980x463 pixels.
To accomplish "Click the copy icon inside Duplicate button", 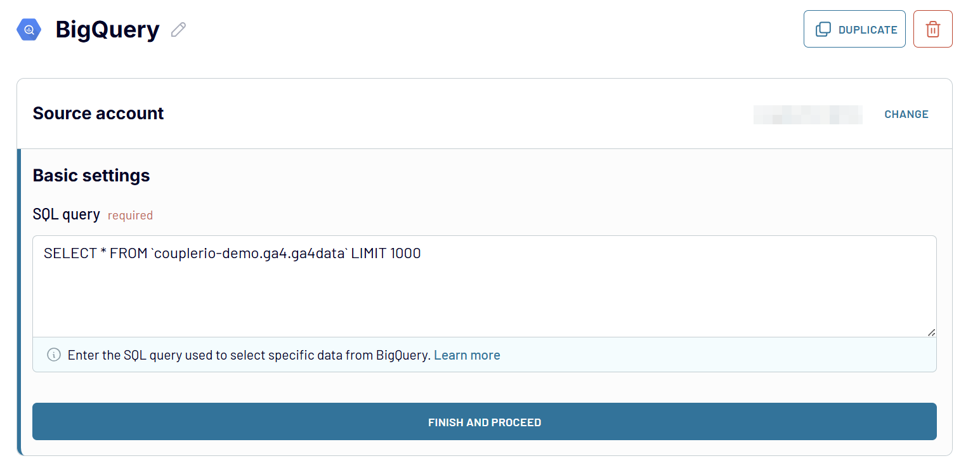I will 823,29.
